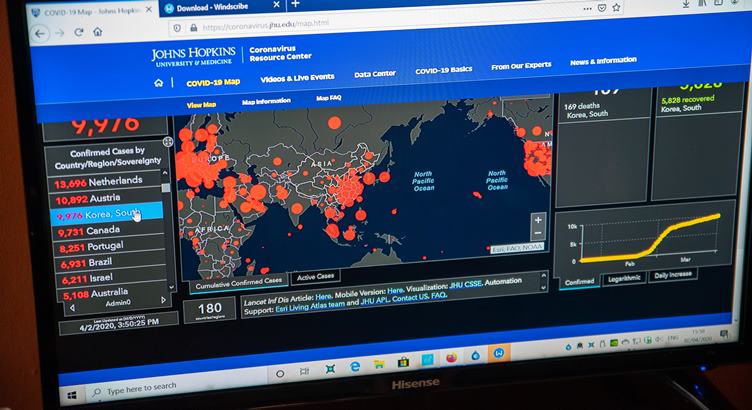Image resolution: width=752 pixels, height=410 pixels.
Task: Open the COVID-19 Map nav item
Action: point(213,82)
